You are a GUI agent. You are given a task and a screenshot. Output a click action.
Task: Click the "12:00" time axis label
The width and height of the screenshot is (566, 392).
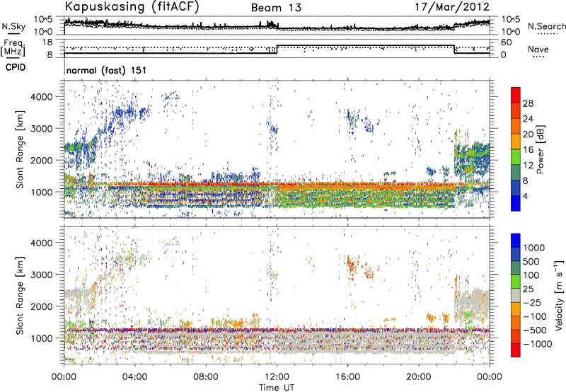click(277, 377)
